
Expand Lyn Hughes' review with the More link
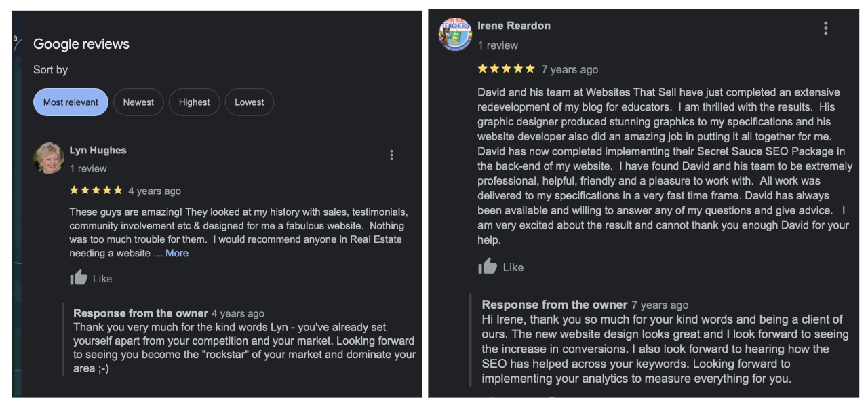click(x=177, y=252)
